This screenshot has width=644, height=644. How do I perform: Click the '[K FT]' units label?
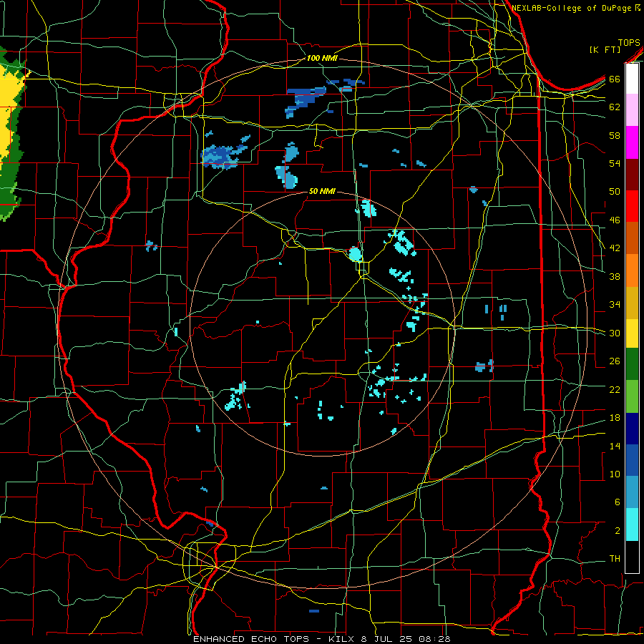(x=605, y=49)
